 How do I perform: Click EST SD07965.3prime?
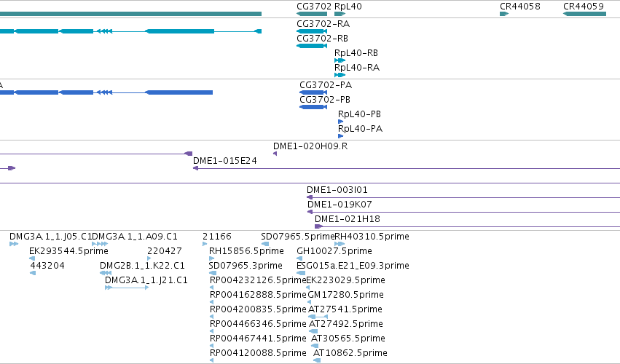tap(212, 273)
